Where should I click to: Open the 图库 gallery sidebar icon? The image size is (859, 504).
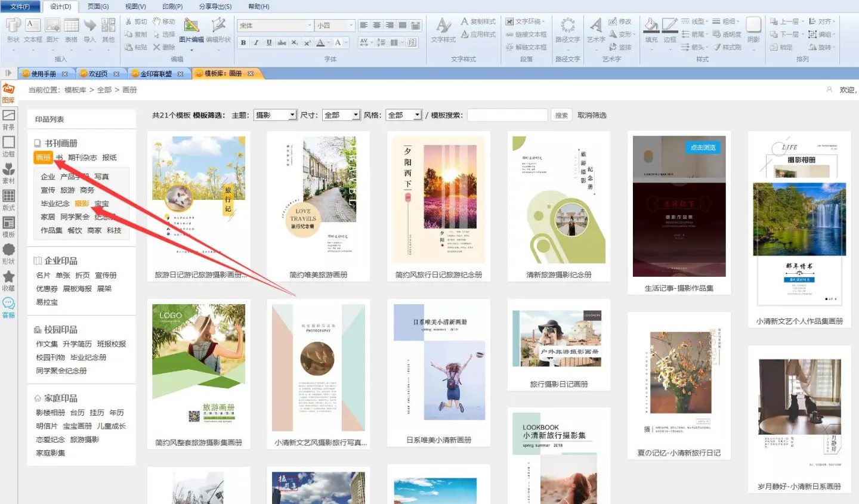point(8,92)
